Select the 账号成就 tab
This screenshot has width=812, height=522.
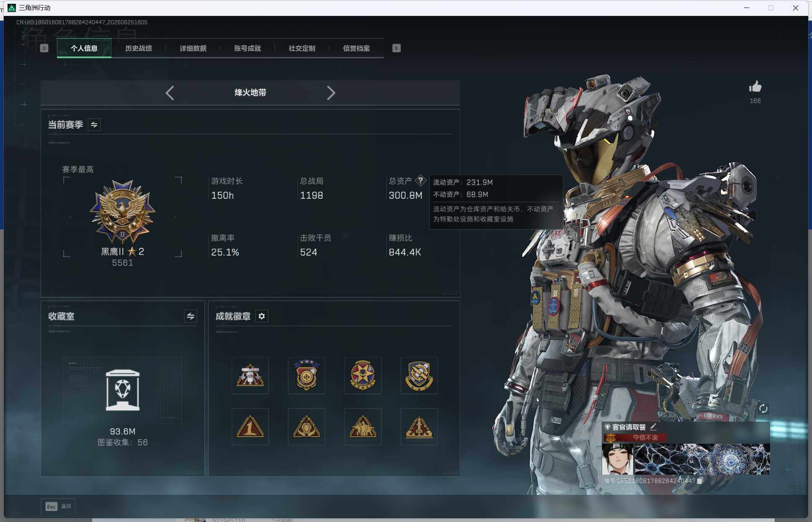pyautogui.click(x=248, y=48)
